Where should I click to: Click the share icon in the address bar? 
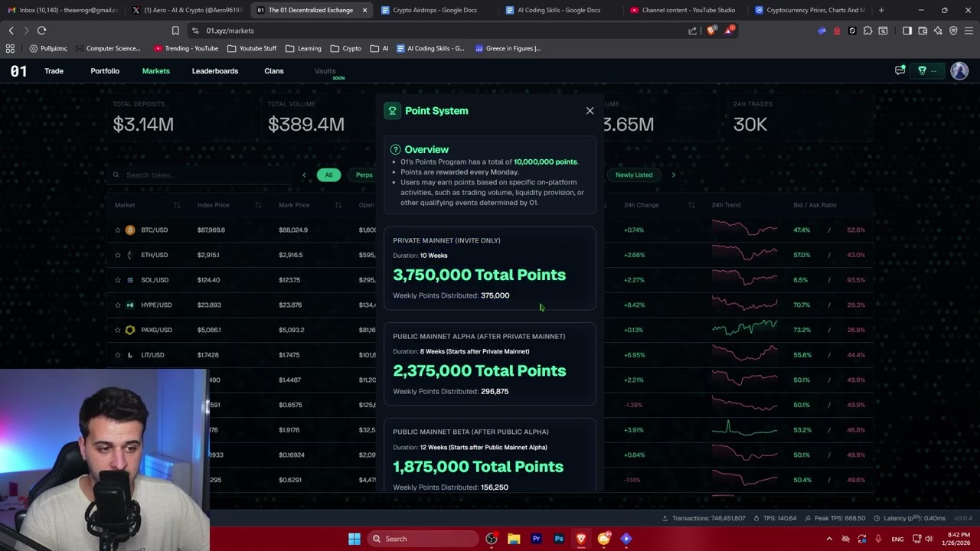[693, 31]
